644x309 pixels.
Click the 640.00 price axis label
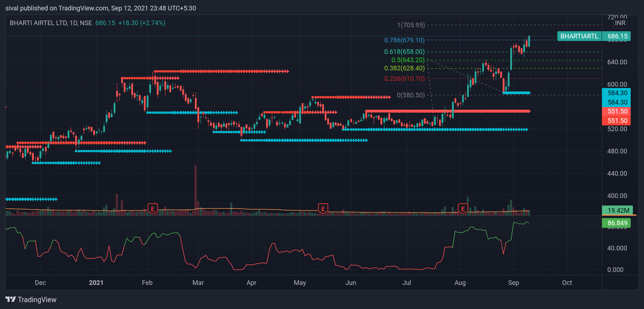[x=617, y=62]
